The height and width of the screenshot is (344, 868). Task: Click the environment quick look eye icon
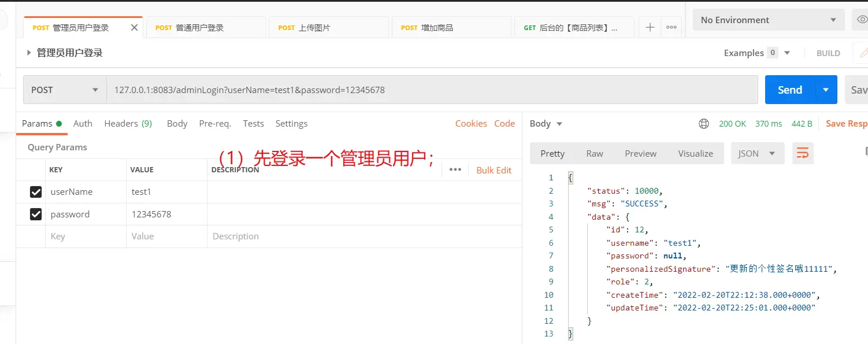tap(861, 20)
